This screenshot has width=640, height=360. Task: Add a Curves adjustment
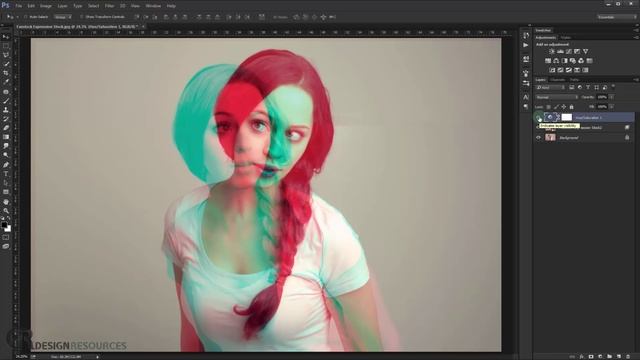click(569, 51)
